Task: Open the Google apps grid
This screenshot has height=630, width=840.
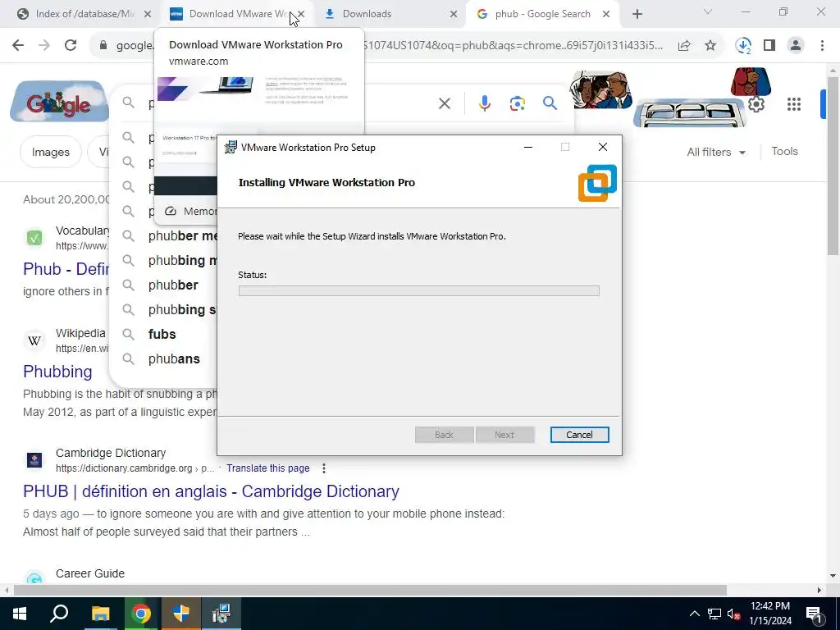Action: click(x=794, y=104)
